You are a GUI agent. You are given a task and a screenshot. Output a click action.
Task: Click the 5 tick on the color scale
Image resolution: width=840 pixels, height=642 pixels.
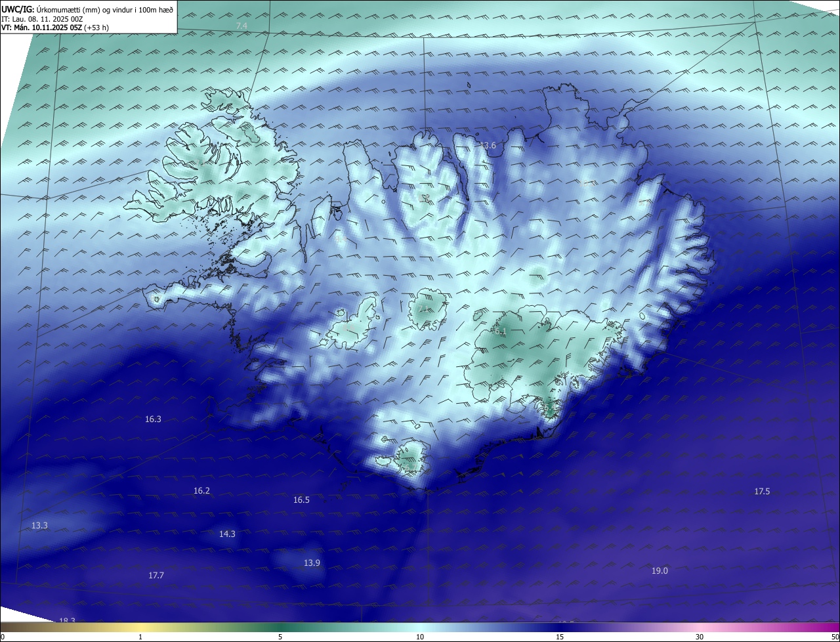pos(280,637)
